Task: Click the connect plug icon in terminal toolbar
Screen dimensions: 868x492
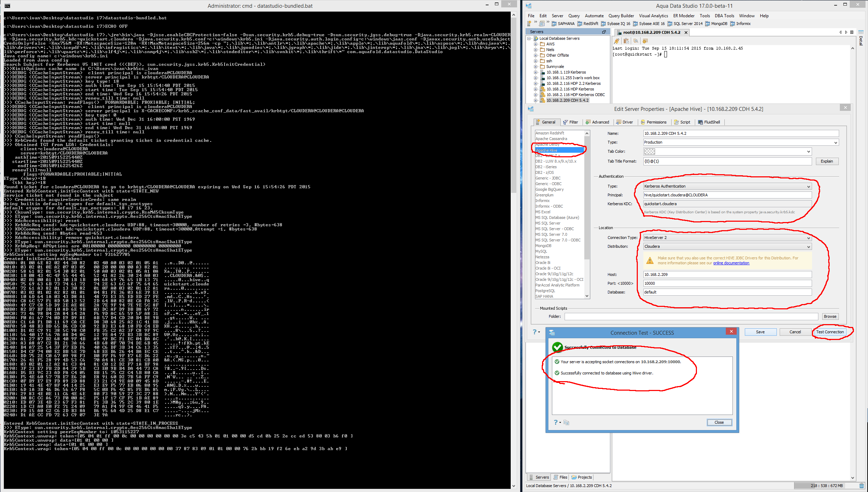Action: click(617, 41)
